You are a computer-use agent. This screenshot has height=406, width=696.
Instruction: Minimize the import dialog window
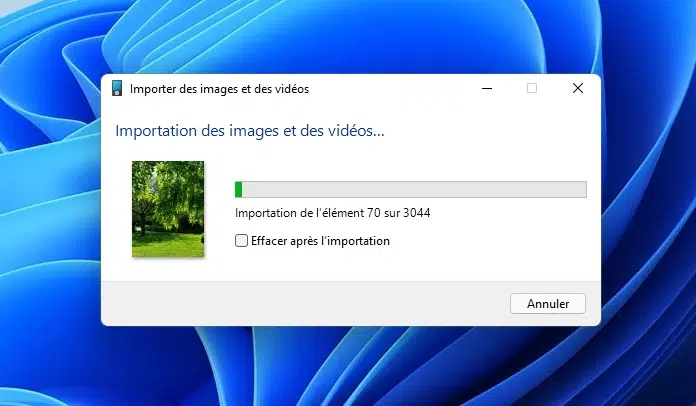tap(487, 88)
